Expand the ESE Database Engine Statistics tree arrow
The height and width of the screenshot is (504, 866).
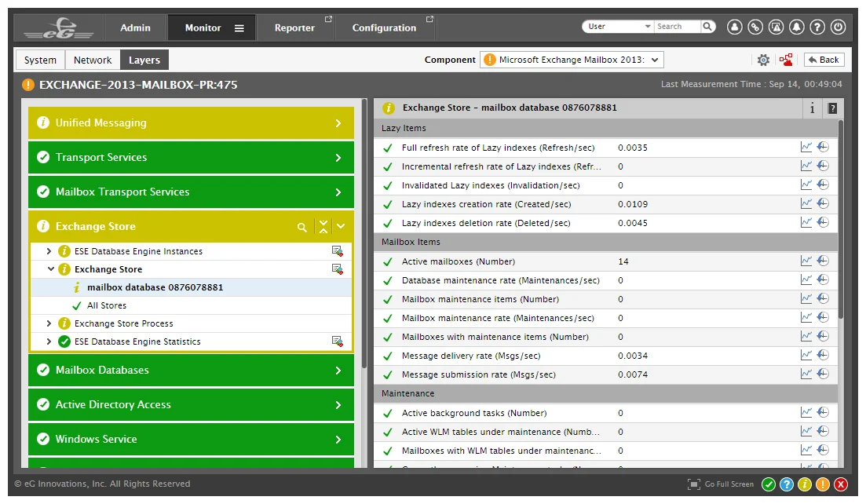coord(49,341)
